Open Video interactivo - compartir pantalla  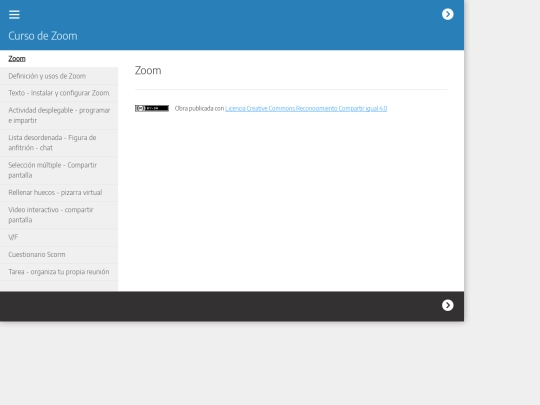pyautogui.click(x=59, y=215)
